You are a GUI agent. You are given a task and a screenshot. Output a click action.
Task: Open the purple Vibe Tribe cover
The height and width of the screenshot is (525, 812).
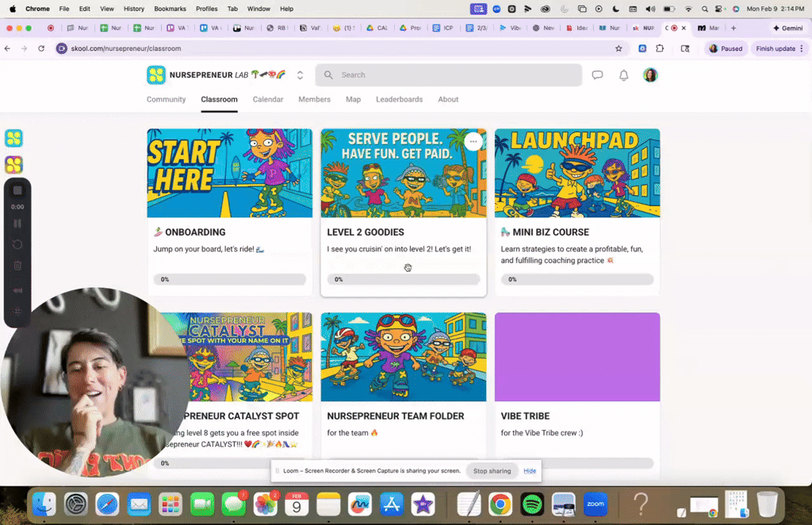(x=577, y=357)
